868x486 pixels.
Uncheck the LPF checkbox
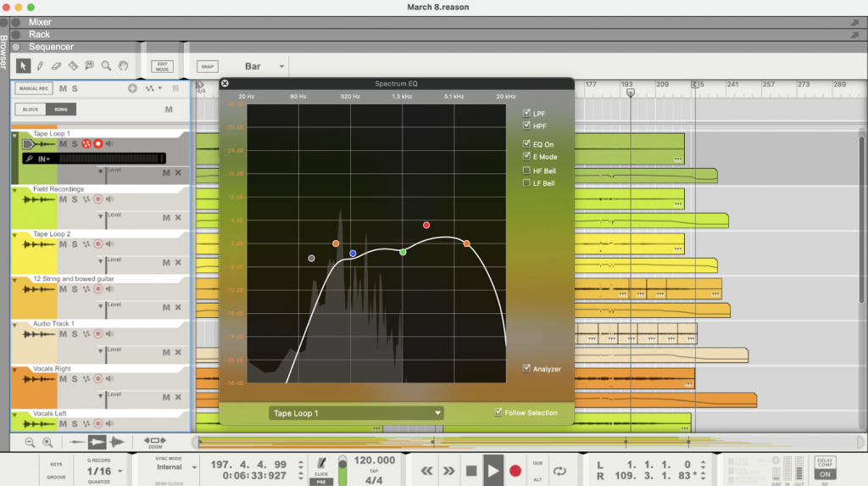point(526,113)
